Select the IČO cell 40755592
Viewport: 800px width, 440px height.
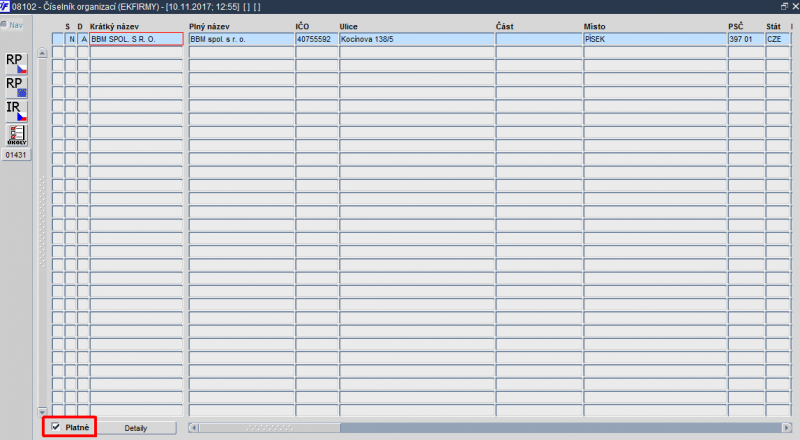316,39
